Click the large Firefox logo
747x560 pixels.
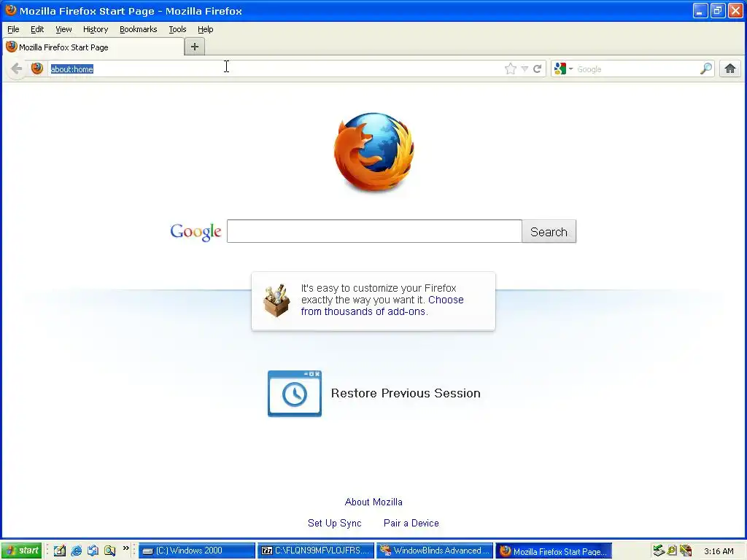point(374,152)
